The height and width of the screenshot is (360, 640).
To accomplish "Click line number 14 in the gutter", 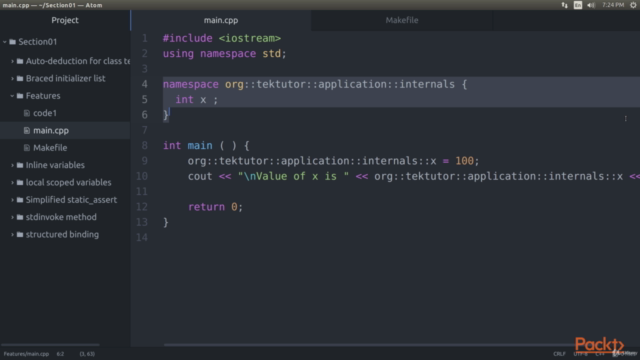I will click(x=142, y=238).
